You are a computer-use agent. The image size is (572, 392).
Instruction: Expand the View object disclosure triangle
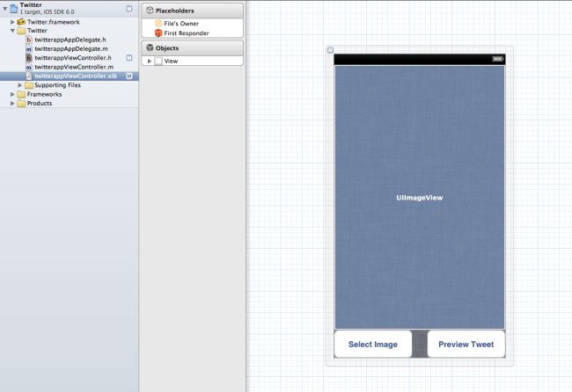(150, 62)
